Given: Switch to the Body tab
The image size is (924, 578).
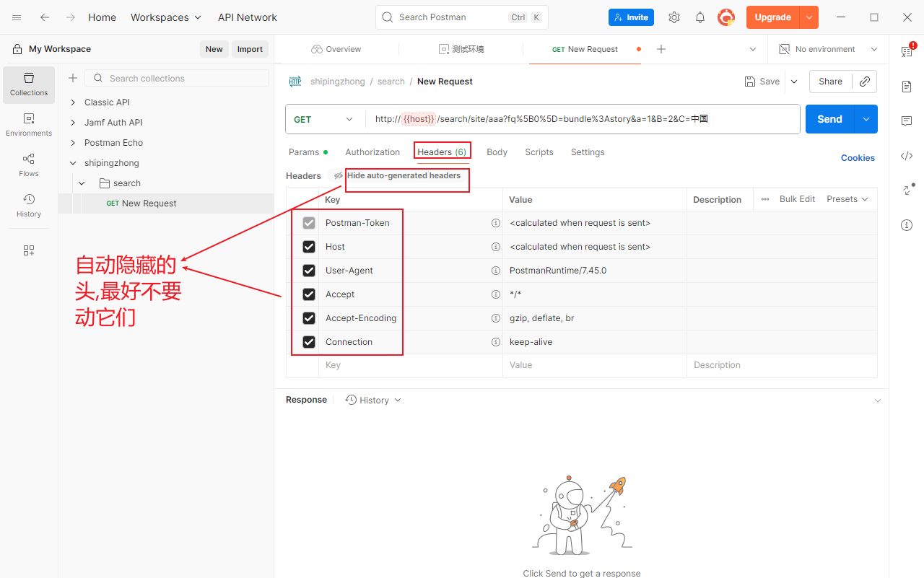Looking at the screenshot, I should click(x=497, y=152).
